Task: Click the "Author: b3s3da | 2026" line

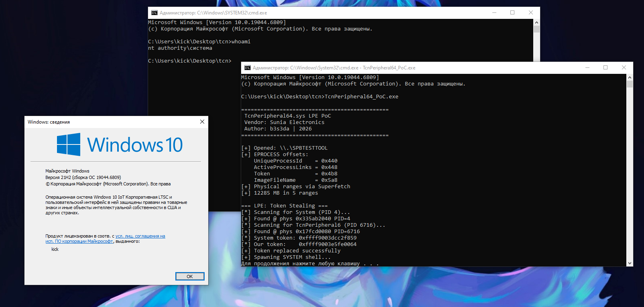Action: [x=278, y=129]
